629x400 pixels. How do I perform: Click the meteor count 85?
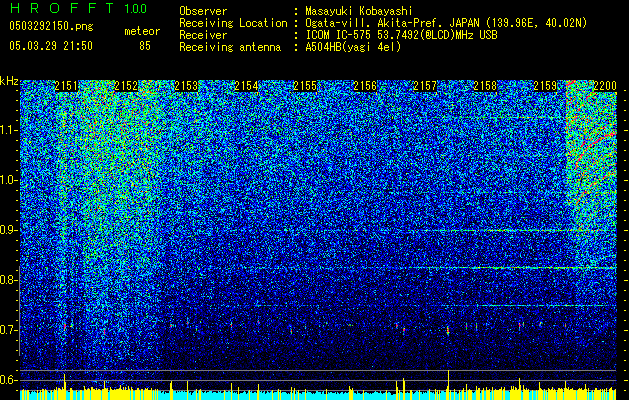pyautogui.click(x=145, y=46)
